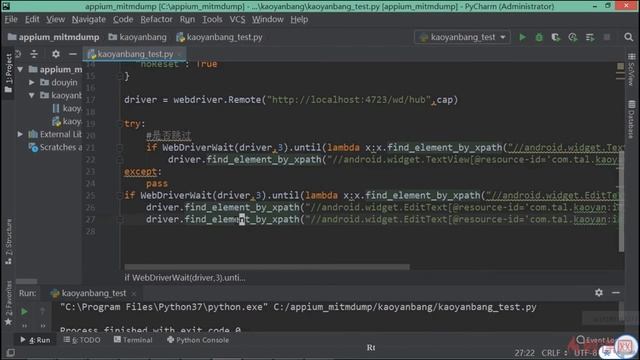Click the editor horizontal scrollbar

267,267
